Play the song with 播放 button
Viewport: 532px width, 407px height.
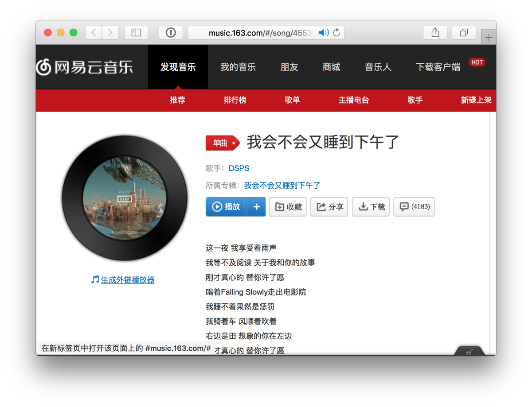226,207
